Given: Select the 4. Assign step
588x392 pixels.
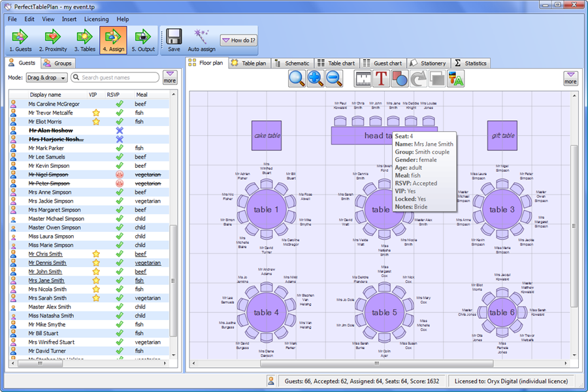Looking at the screenshot, I should point(113,40).
